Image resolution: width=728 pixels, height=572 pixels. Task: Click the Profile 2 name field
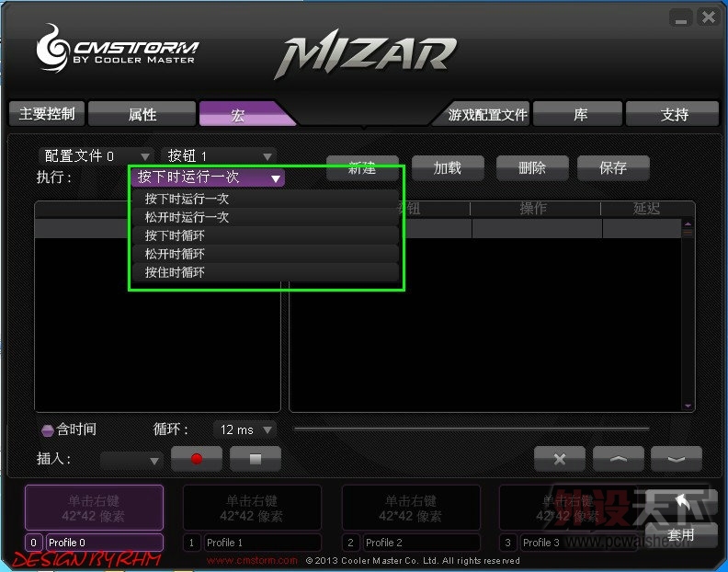pyautogui.click(x=421, y=543)
